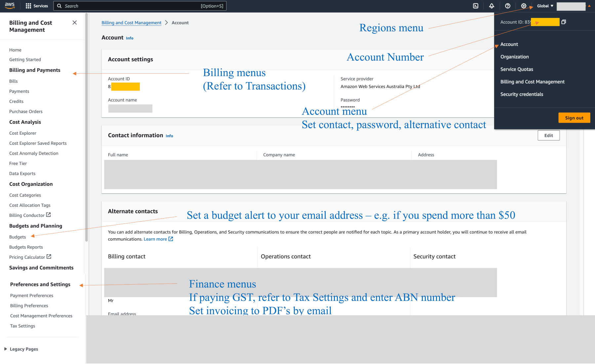Click the Learn more external link icon
Image resolution: width=595 pixels, height=364 pixels.
point(171,239)
